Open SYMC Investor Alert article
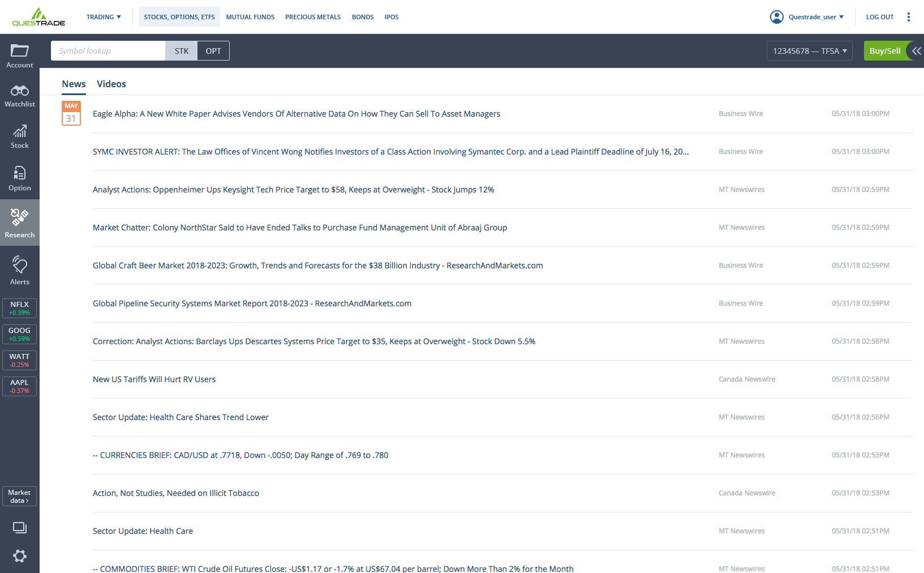This screenshot has width=924, height=573. (391, 152)
